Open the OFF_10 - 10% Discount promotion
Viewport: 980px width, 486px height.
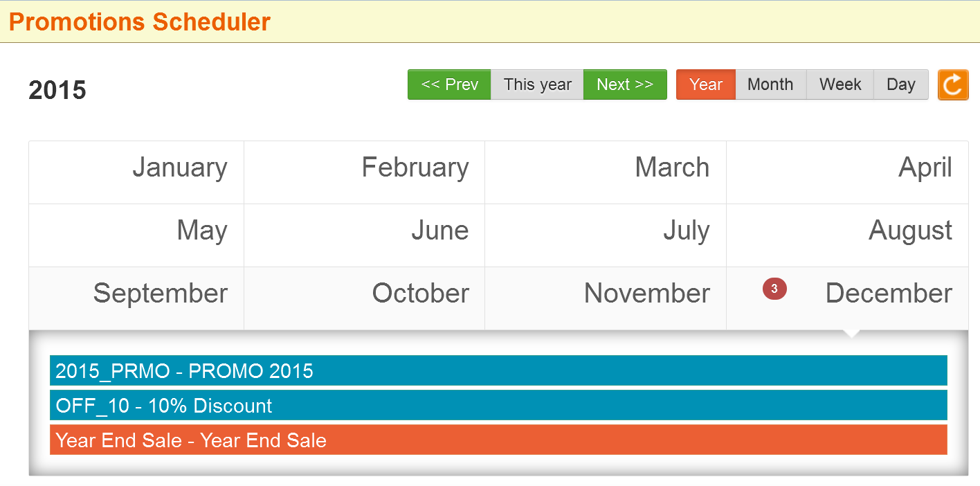tap(498, 405)
